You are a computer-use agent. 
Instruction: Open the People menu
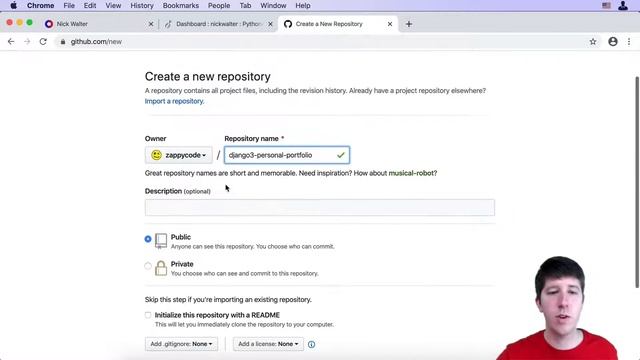(x=219, y=6)
